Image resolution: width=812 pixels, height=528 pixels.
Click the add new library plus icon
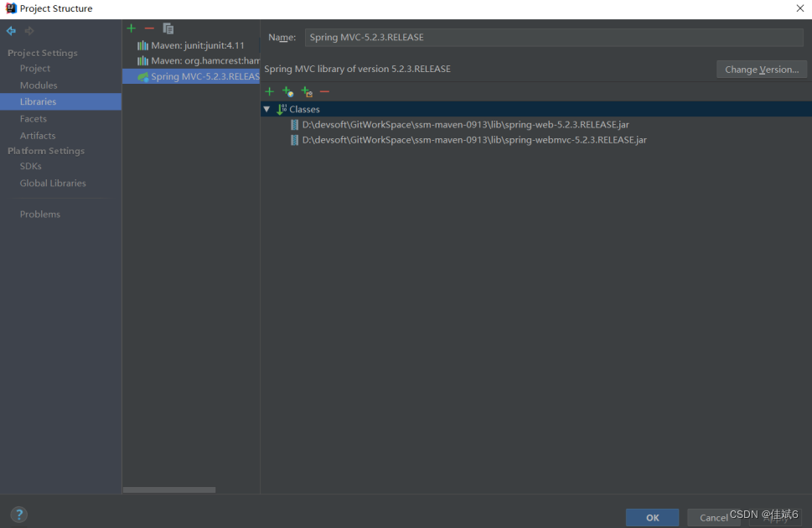(x=131, y=28)
